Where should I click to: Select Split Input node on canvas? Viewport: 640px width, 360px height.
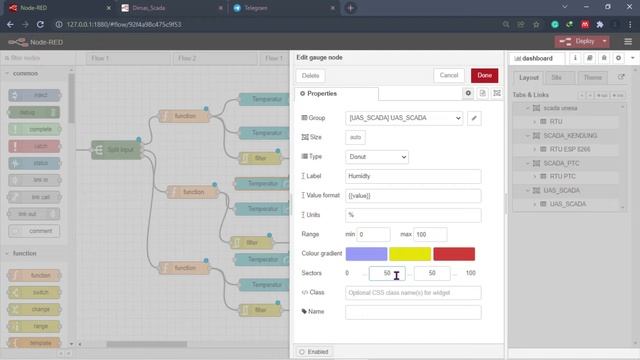point(116,150)
